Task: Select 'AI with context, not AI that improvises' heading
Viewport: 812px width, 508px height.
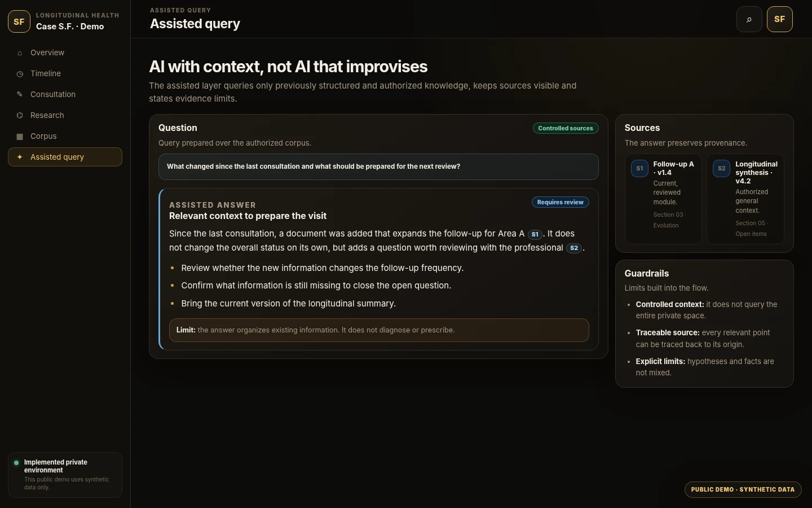Action: point(288,67)
